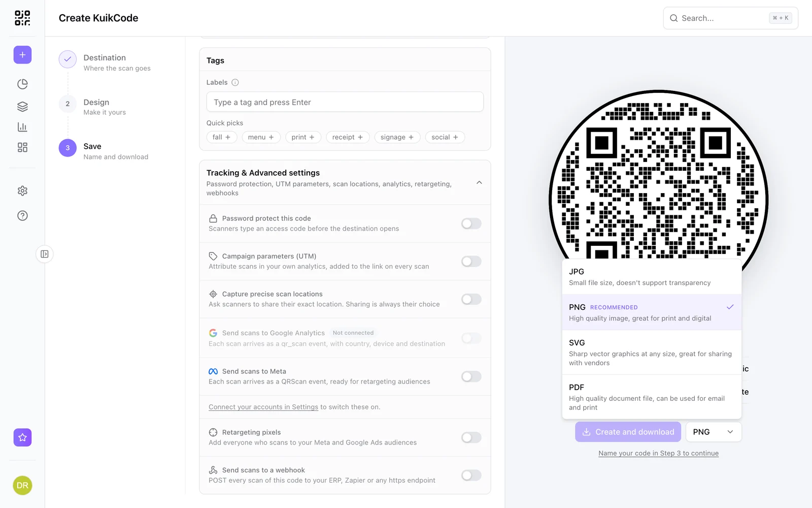Add the fall quick pick tag

222,137
